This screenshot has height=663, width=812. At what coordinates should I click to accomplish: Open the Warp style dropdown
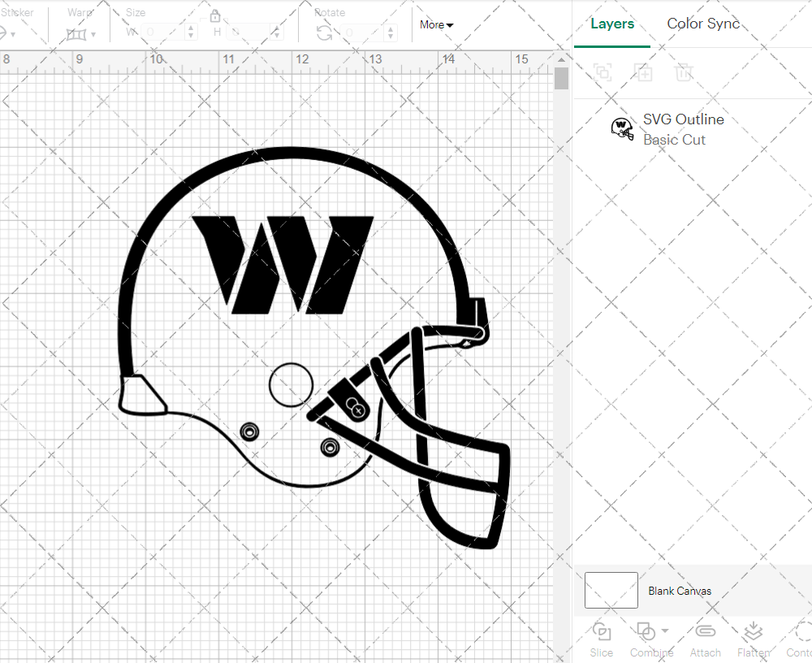(x=94, y=32)
